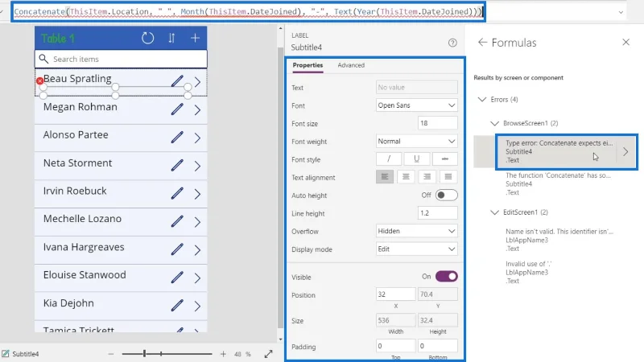Open Neta Storment details arrow
This screenshot has width=644, height=362.
(x=197, y=166)
